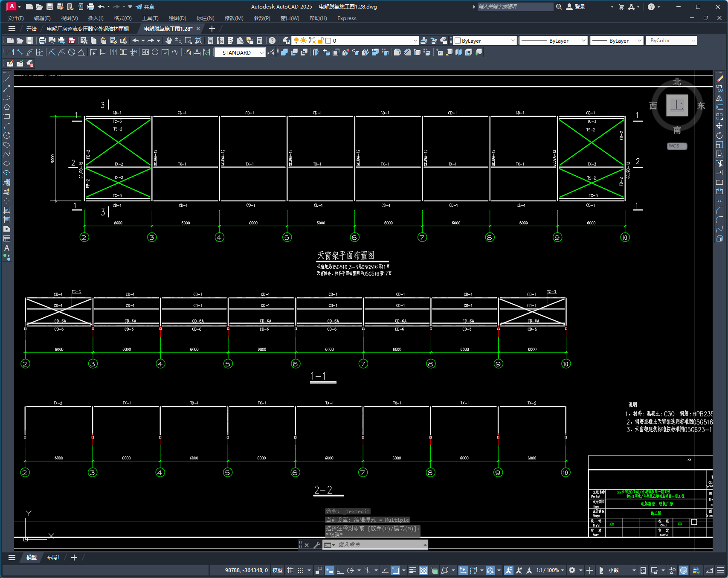
Task: Open the 标注(N) menu
Action: [x=206, y=18]
